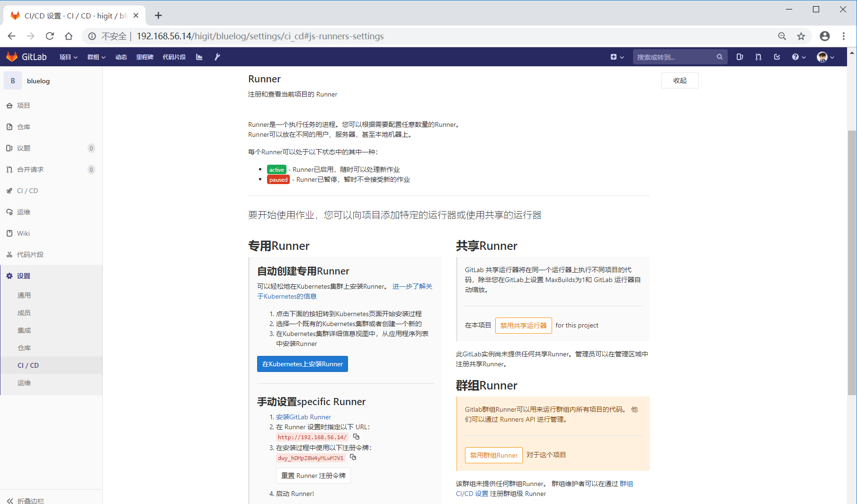Open Chrome three-dot menu
857x504 pixels.
844,36
